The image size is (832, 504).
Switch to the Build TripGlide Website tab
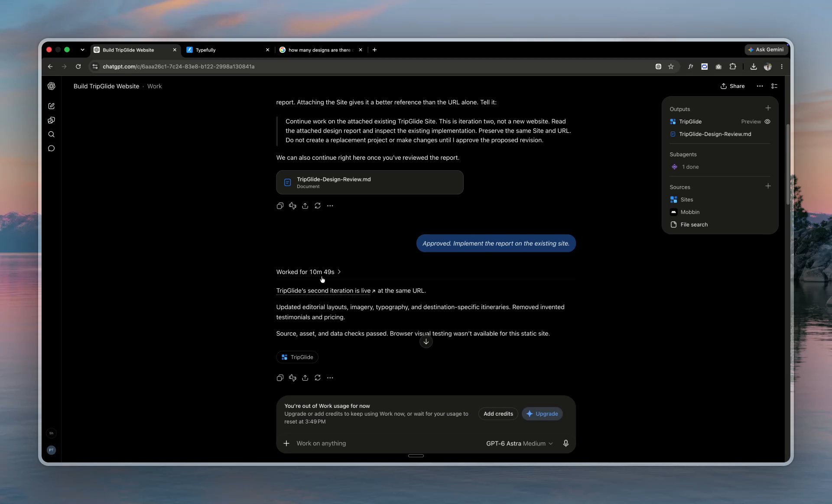click(134, 50)
